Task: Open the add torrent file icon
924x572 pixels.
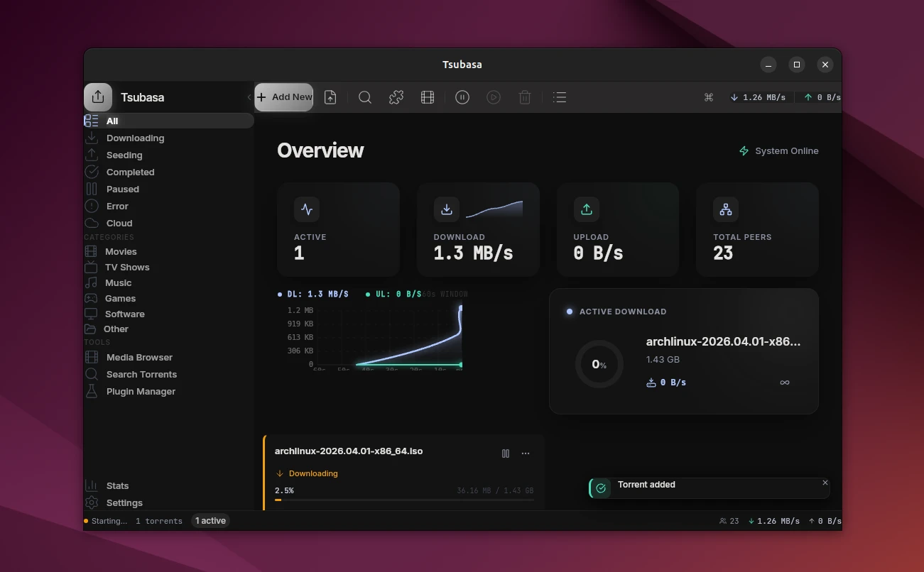Action: click(x=330, y=97)
